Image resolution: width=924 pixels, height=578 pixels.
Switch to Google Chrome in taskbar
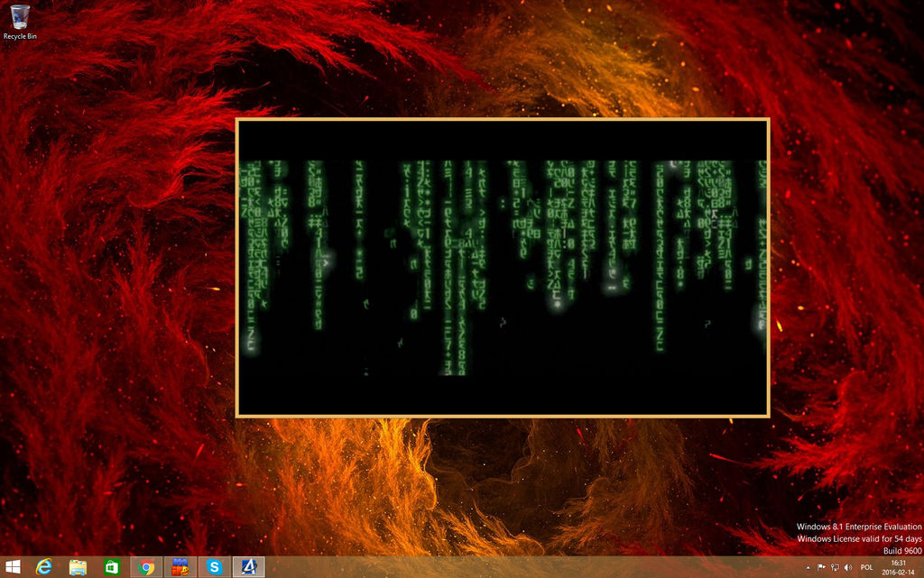pyautogui.click(x=146, y=567)
